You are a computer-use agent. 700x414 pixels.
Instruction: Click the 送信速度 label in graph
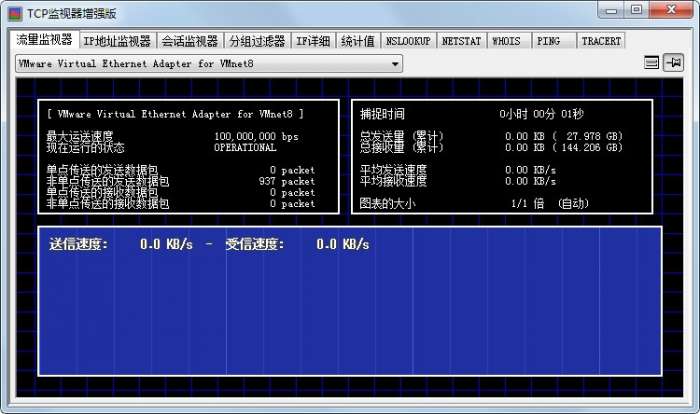tap(78, 244)
